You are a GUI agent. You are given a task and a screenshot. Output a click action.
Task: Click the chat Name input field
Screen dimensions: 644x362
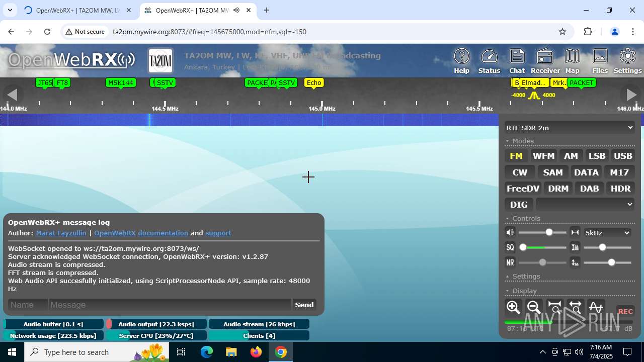click(x=28, y=305)
